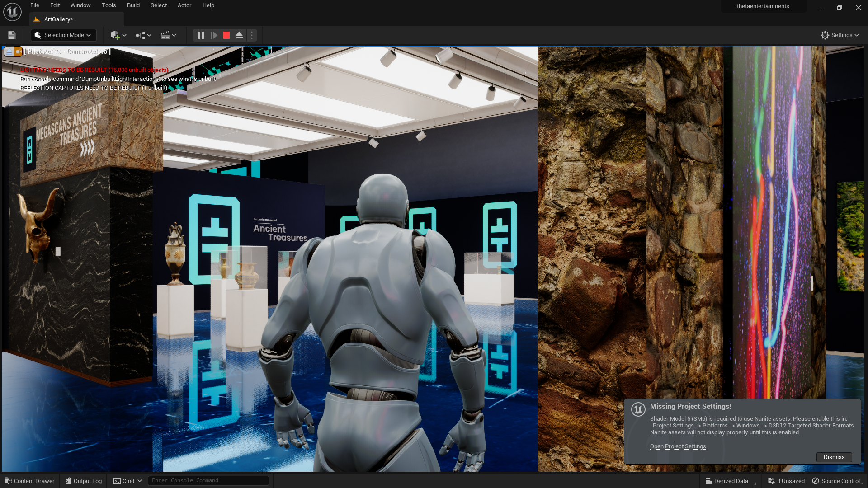Open the Blueprints dropdown in toolbar
This screenshot has width=868, height=488.
(143, 35)
